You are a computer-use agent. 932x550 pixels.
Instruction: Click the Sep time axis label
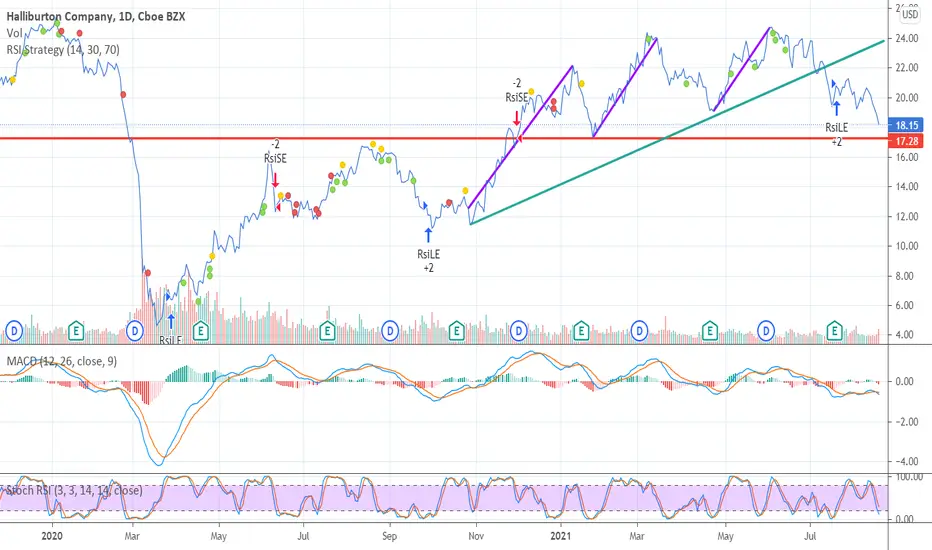[x=389, y=536]
